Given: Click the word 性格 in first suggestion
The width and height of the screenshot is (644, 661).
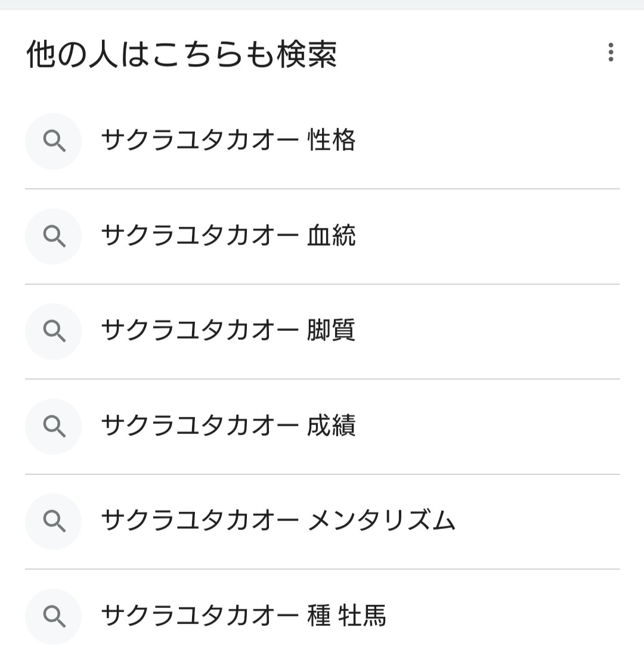Looking at the screenshot, I should click(332, 140).
